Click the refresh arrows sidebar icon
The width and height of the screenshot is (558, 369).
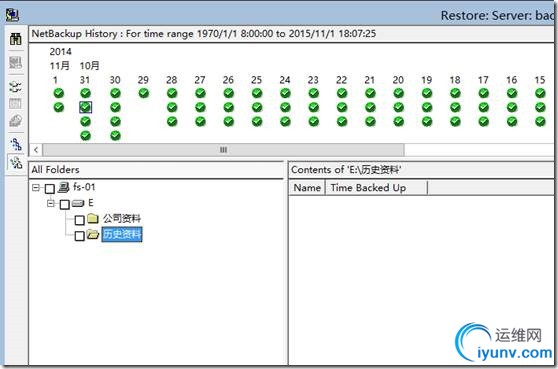pyautogui.click(x=15, y=86)
